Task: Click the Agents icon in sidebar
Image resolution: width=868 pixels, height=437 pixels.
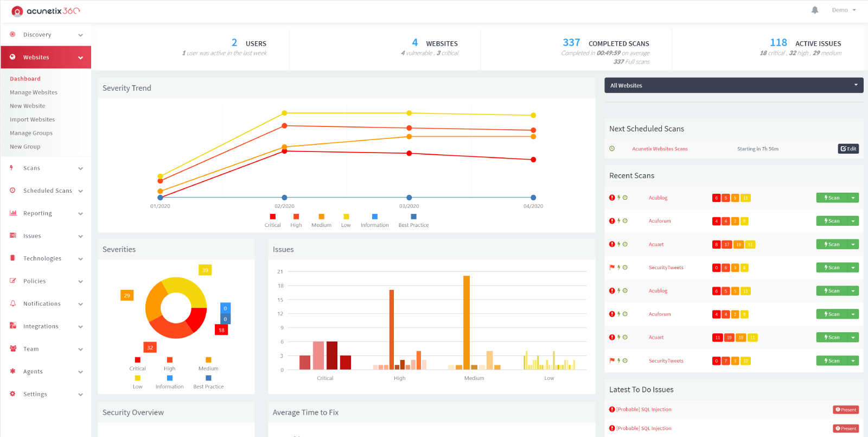Action: click(12, 371)
